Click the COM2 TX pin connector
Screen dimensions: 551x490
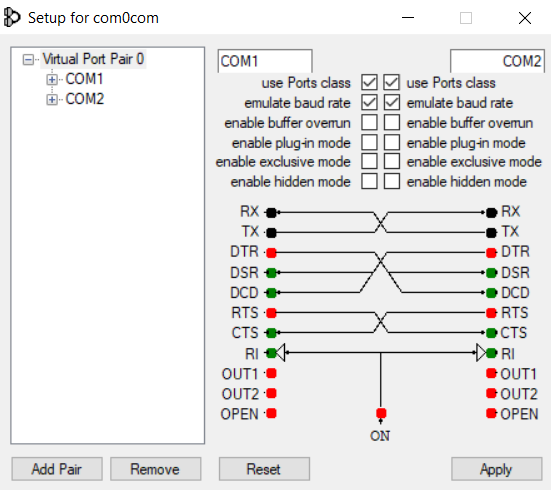[491, 232]
